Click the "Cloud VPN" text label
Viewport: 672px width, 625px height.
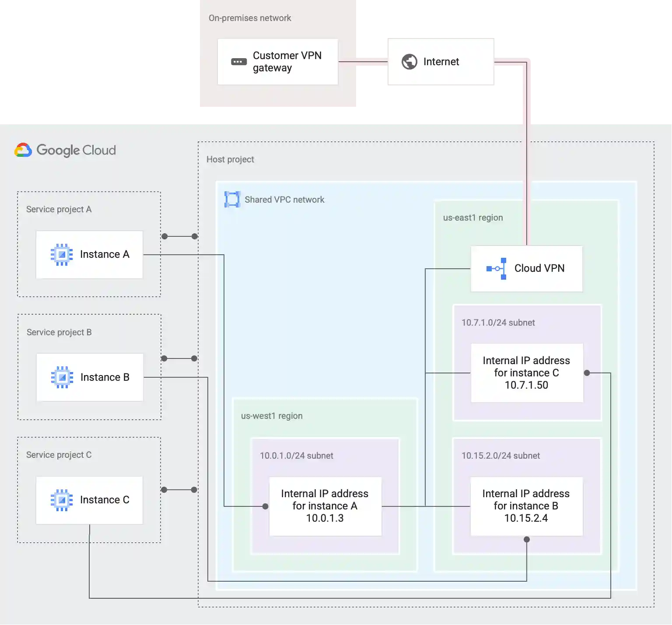[539, 268]
